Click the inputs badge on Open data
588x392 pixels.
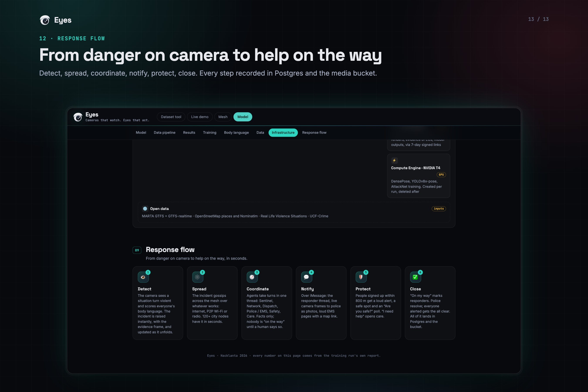point(439,208)
